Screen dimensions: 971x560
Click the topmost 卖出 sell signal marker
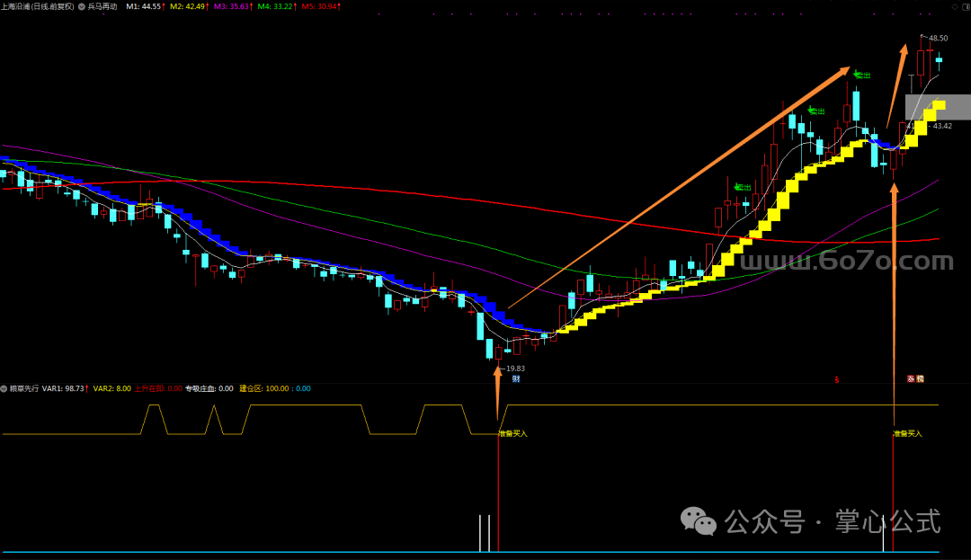[862, 76]
